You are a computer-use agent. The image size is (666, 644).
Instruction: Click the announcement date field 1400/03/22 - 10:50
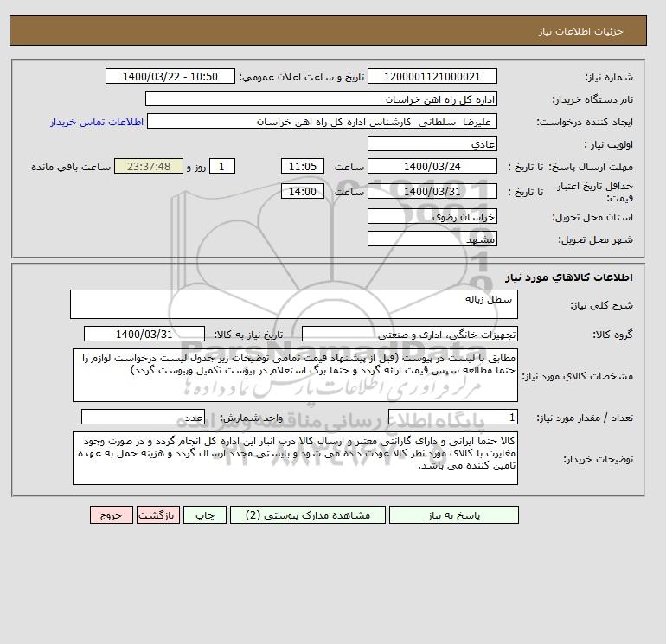click(170, 76)
